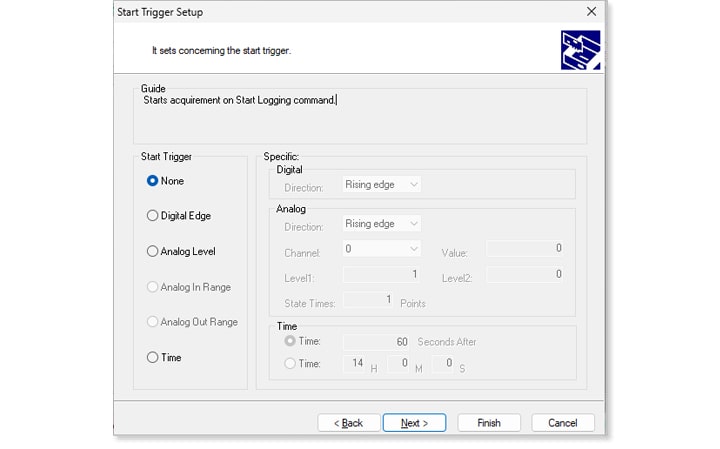The image size is (720, 449).
Task: Select the Digital Edge trigger option
Action: (179, 216)
